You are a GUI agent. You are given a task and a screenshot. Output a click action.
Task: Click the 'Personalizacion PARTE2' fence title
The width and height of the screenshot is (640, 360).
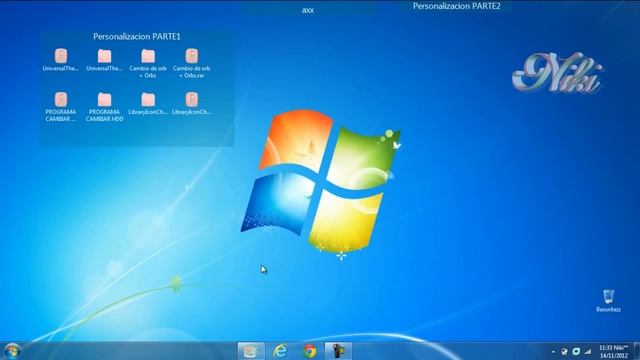[x=456, y=6]
